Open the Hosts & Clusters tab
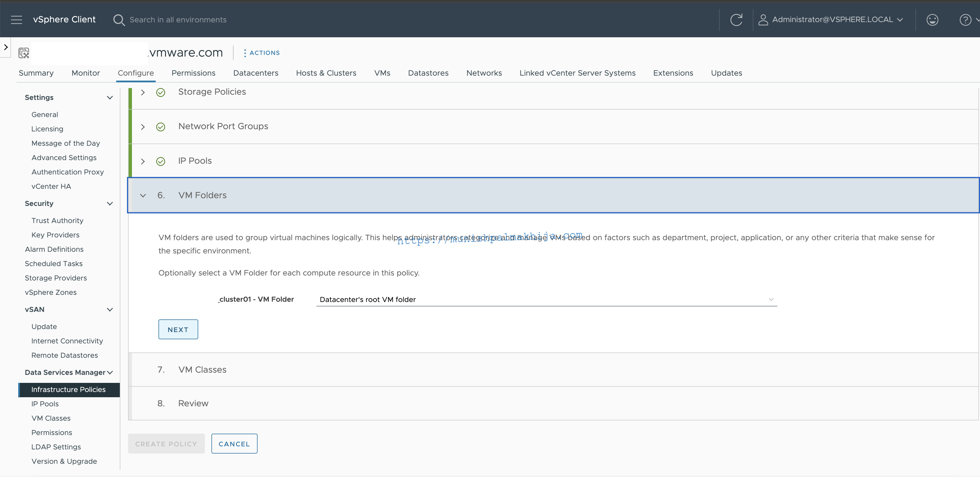The image size is (980, 477). point(326,73)
